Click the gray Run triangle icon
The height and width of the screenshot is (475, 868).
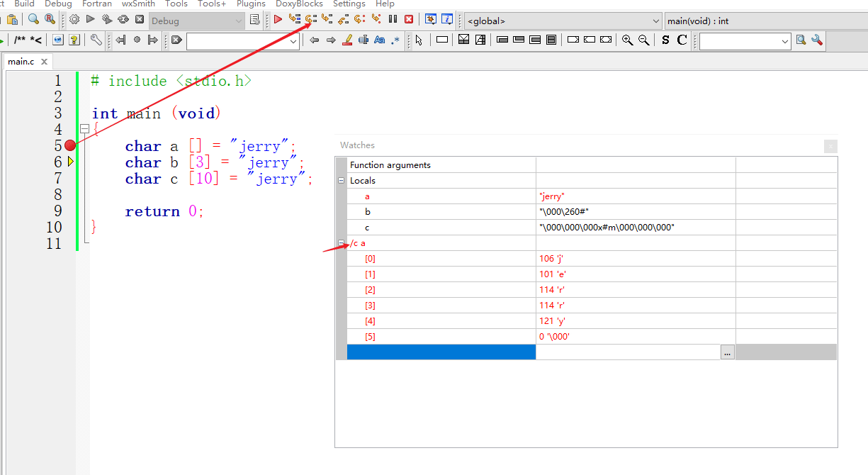pyautogui.click(x=91, y=20)
